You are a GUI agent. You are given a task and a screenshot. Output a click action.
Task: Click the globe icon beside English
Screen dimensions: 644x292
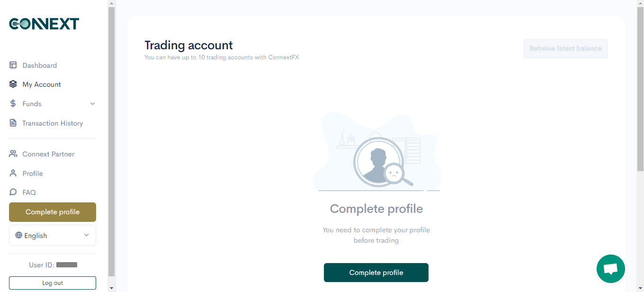tap(18, 235)
